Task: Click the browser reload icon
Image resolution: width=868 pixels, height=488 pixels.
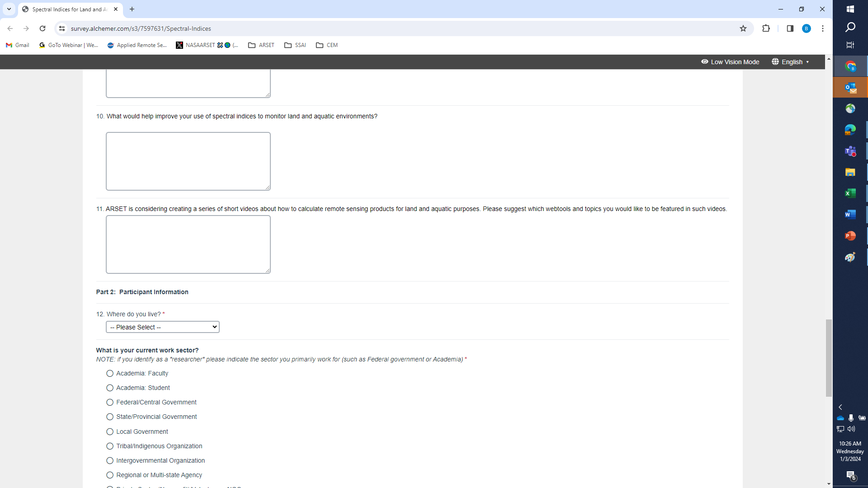Action: tap(42, 28)
